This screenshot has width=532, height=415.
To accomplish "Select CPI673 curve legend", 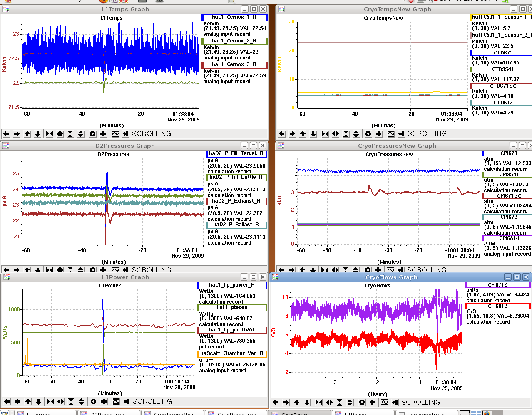I will click(x=507, y=153).
